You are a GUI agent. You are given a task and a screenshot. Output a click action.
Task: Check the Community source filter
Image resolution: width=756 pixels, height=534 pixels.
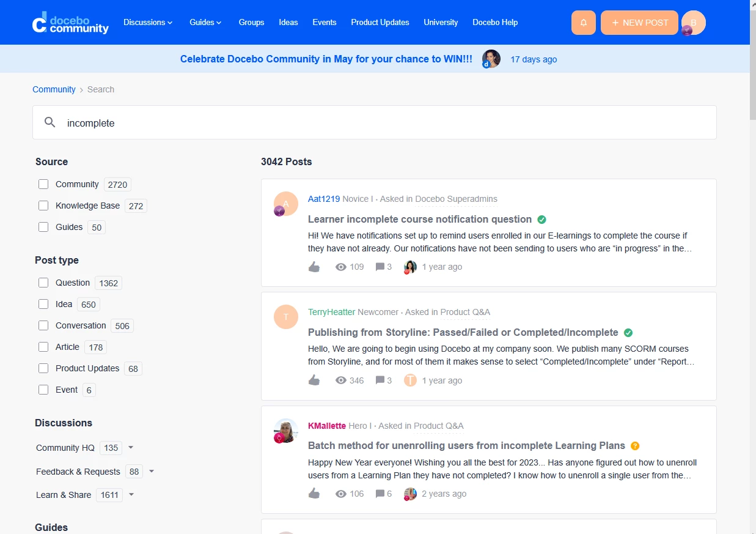[43, 184]
